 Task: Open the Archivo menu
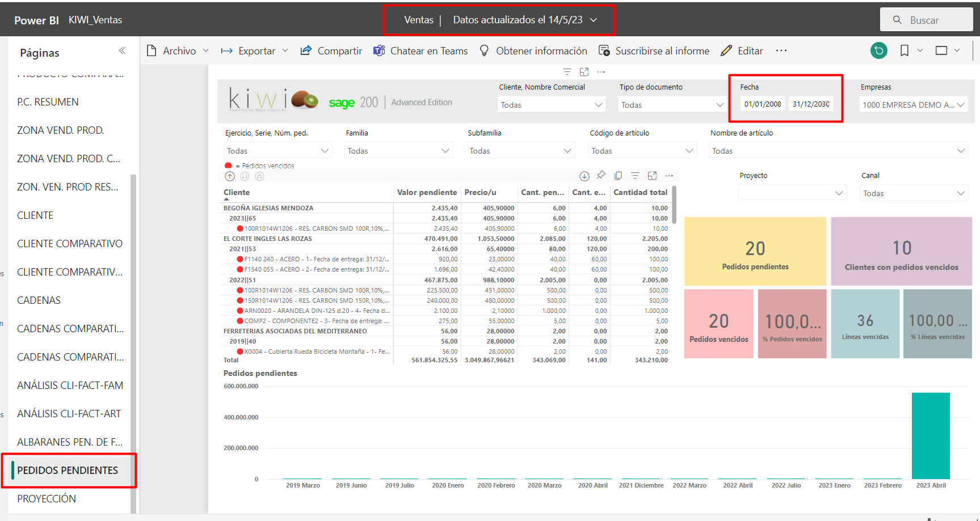tap(178, 51)
